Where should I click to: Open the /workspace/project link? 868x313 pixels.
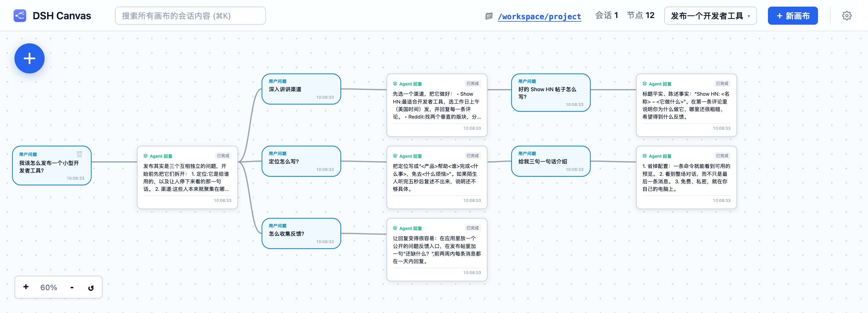539,16
